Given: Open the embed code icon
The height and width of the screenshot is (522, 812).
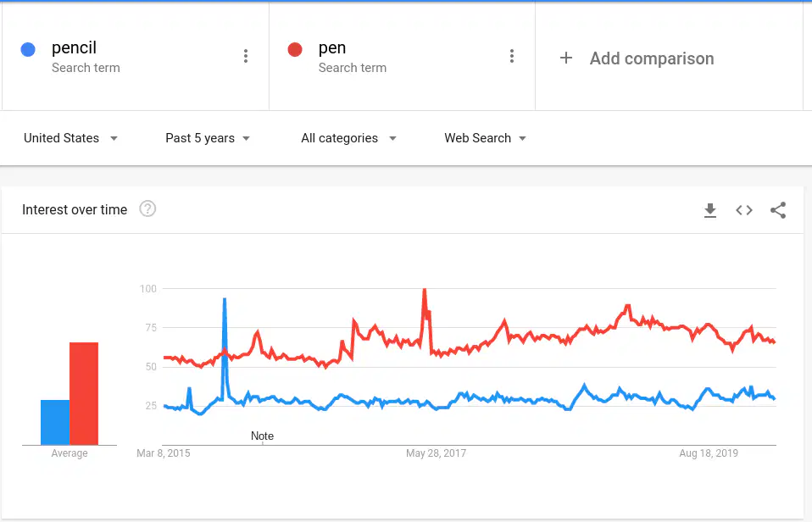Looking at the screenshot, I should click(744, 210).
